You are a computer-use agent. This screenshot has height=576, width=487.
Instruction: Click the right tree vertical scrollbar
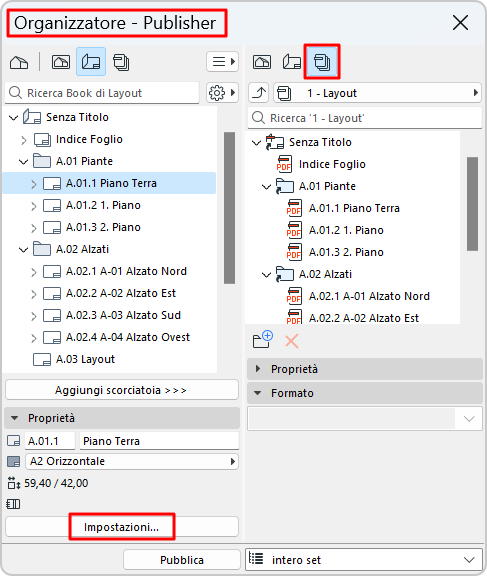[x=472, y=204]
